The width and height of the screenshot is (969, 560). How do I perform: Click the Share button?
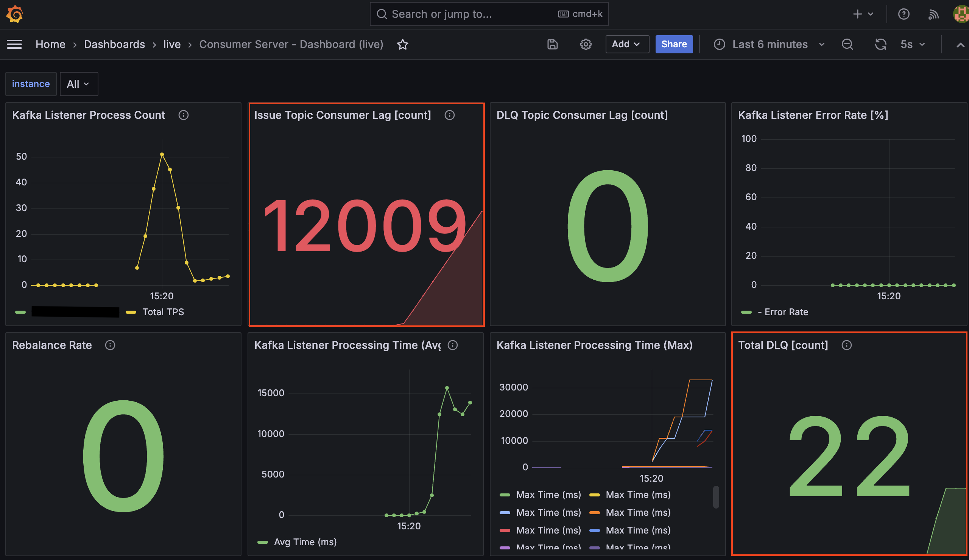point(674,44)
